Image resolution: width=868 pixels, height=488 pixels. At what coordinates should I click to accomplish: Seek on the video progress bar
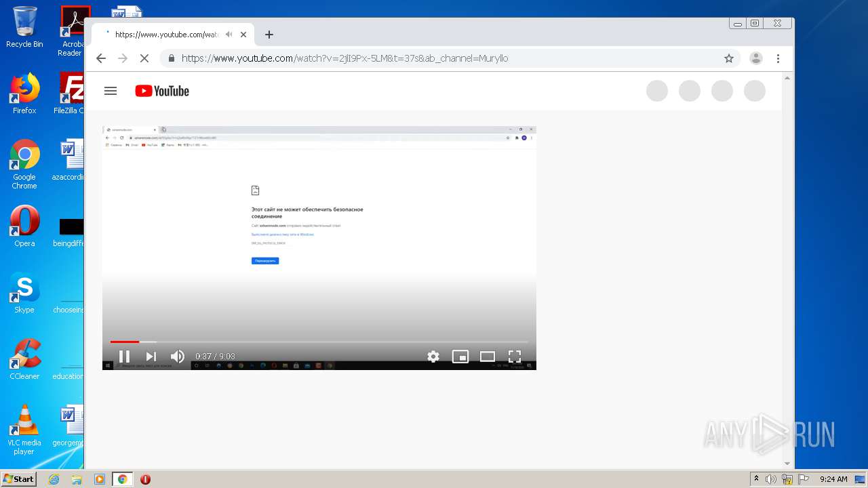(319, 342)
